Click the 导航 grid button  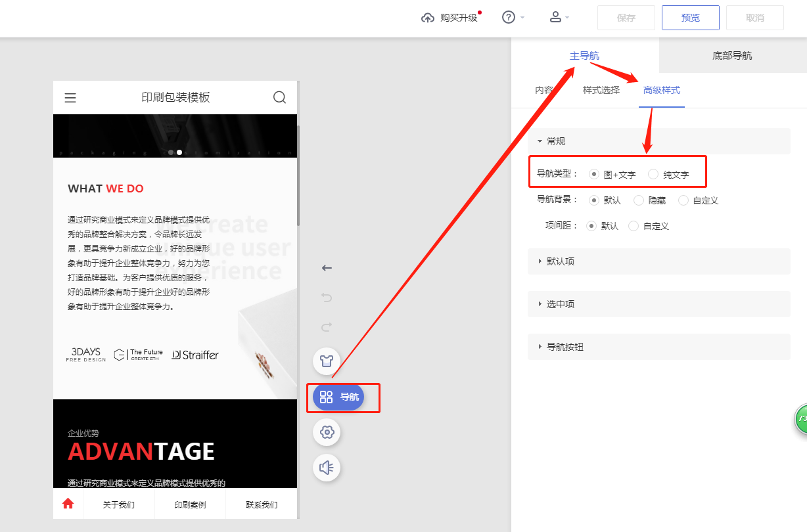point(338,397)
